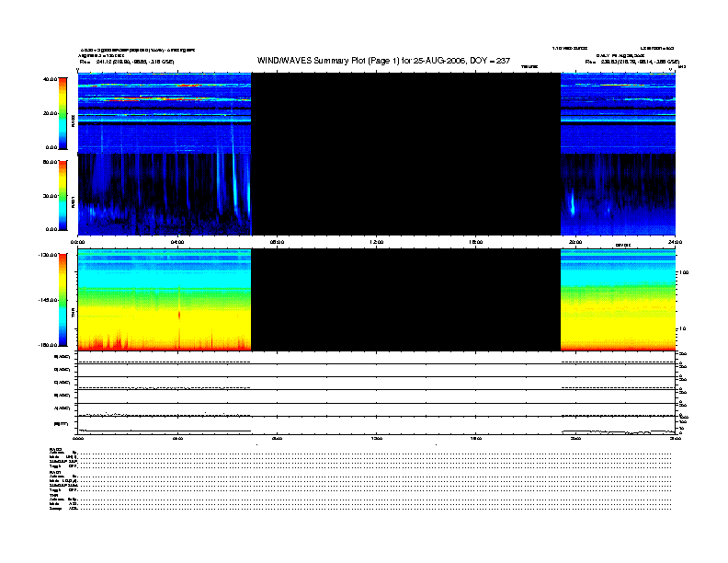Screen dimensions: 728x563
Task: Click the 100 label on TNR right axis
Action: 684,272
